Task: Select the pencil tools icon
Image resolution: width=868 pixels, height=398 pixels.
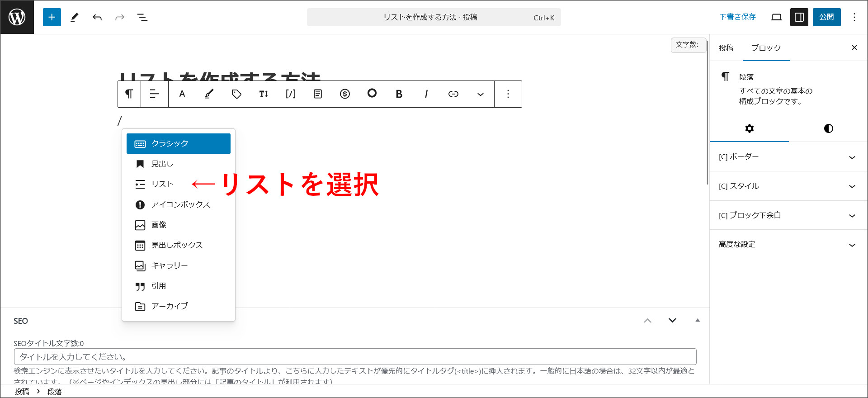Action: tap(75, 17)
